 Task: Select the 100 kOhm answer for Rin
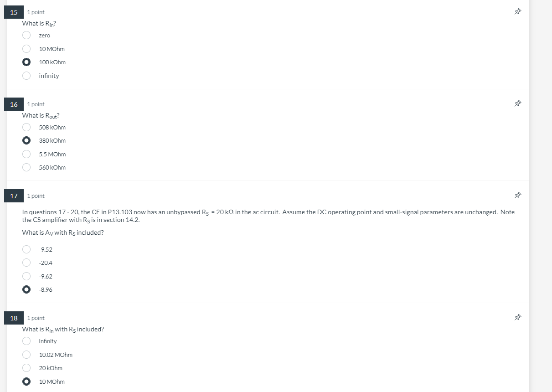click(27, 62)
